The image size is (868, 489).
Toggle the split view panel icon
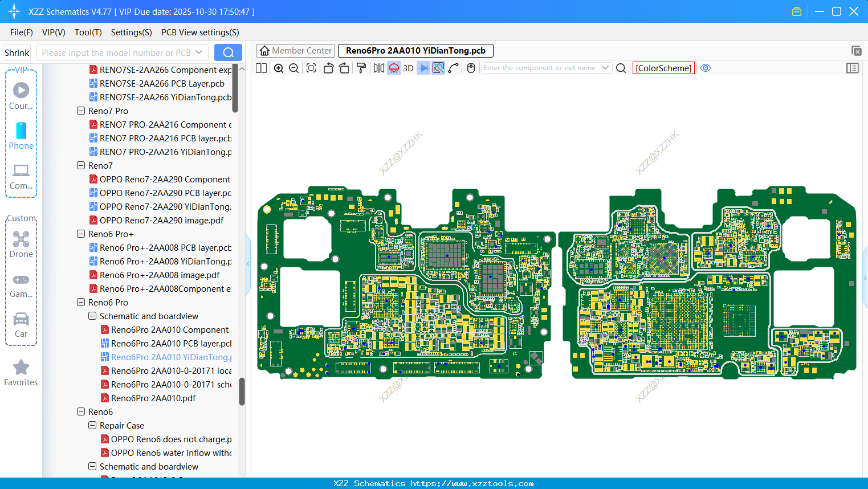click(262, 68)
